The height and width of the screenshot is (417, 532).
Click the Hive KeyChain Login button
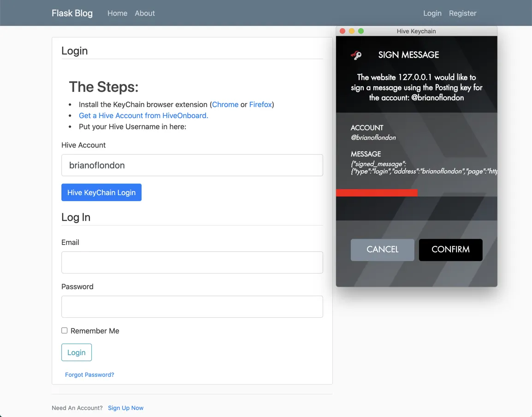(101, 192)
